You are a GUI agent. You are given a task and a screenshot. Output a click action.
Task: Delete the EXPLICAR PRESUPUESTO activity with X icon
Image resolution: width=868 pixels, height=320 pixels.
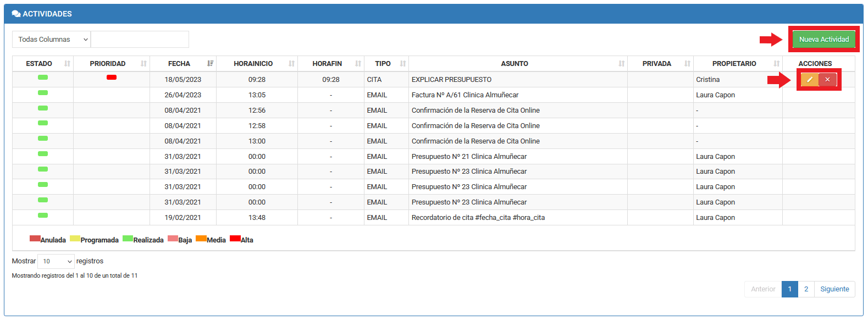pyautogui.click(x=828, y=80)
